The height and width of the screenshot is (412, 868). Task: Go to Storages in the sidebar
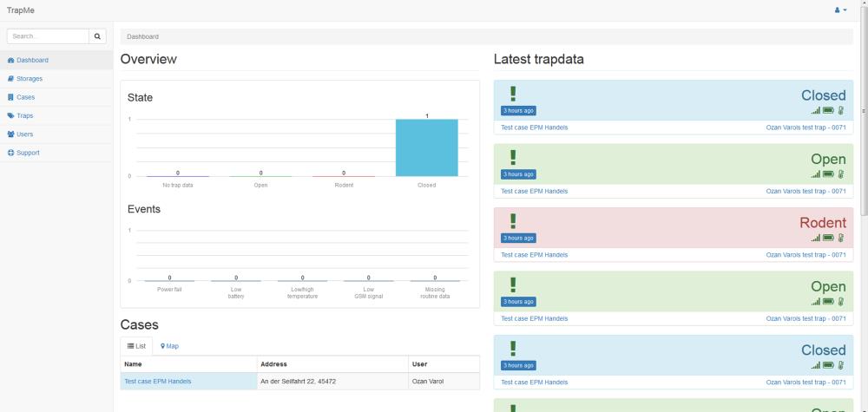click(x=56, y=79)
